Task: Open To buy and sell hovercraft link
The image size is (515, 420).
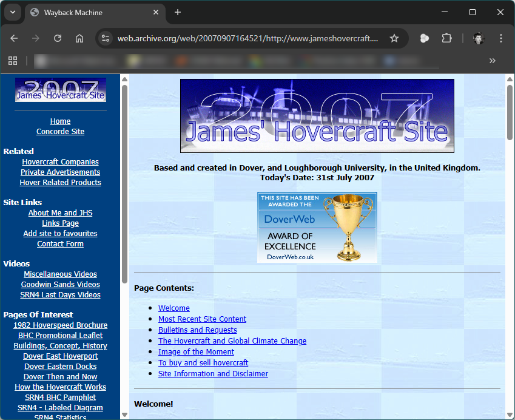Action: coord(203,363)
